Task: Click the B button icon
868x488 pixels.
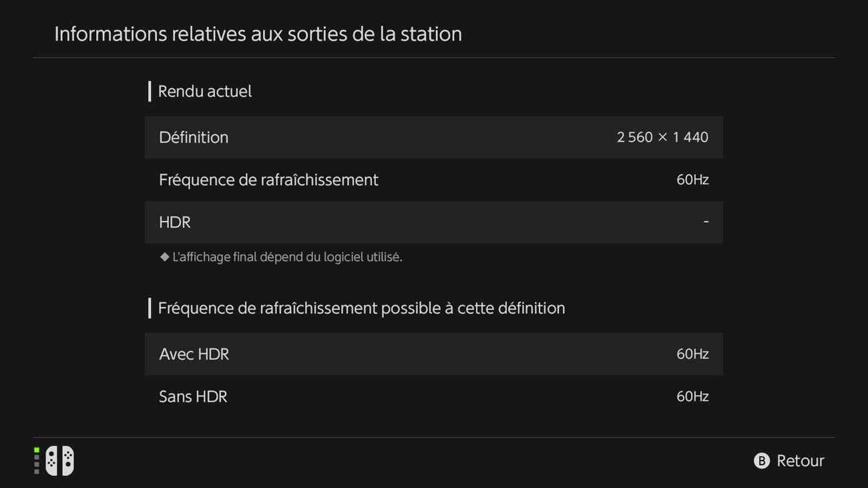Action: coord(761,461)
